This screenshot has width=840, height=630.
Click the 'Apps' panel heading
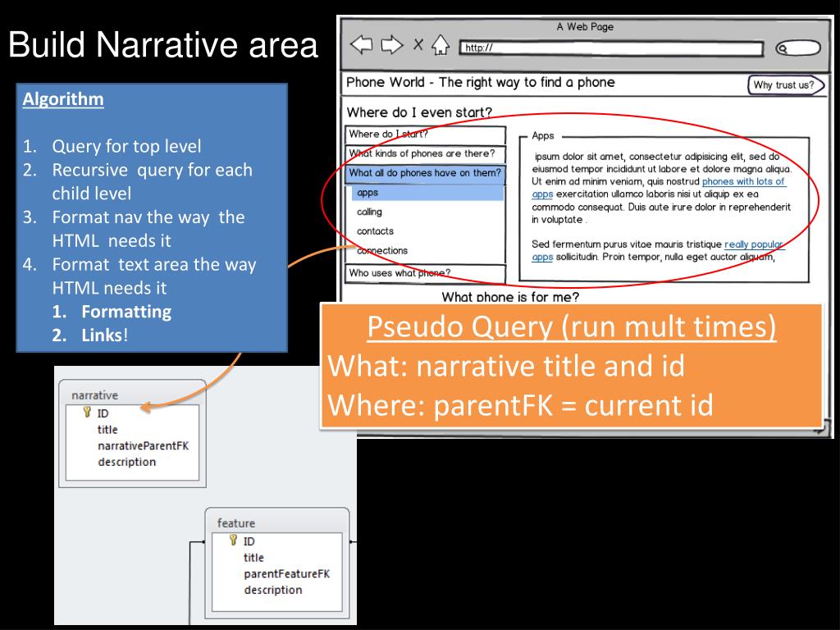[543, 135]
